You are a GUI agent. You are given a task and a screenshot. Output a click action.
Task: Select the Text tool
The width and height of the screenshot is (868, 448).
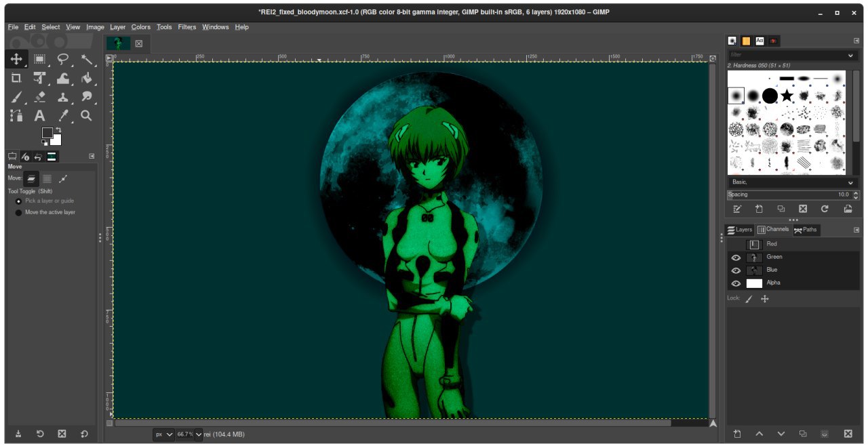40,116
